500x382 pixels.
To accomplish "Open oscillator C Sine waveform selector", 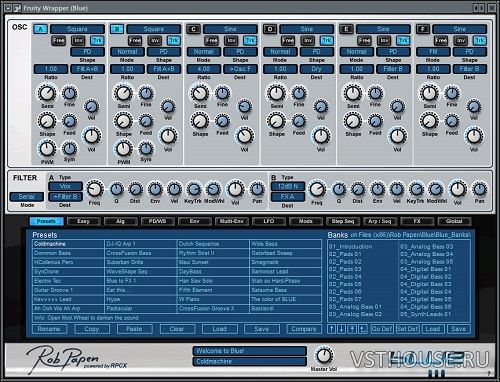I will (230, 29).
